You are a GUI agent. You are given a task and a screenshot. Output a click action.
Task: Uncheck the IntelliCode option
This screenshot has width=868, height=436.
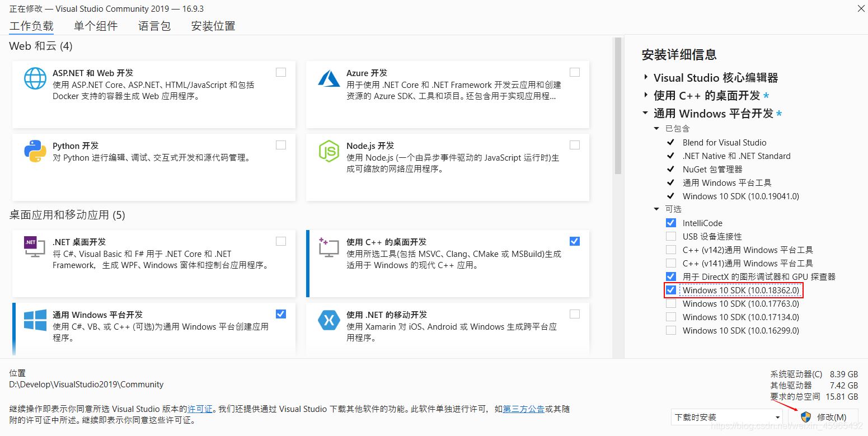(x=670, y=223)
